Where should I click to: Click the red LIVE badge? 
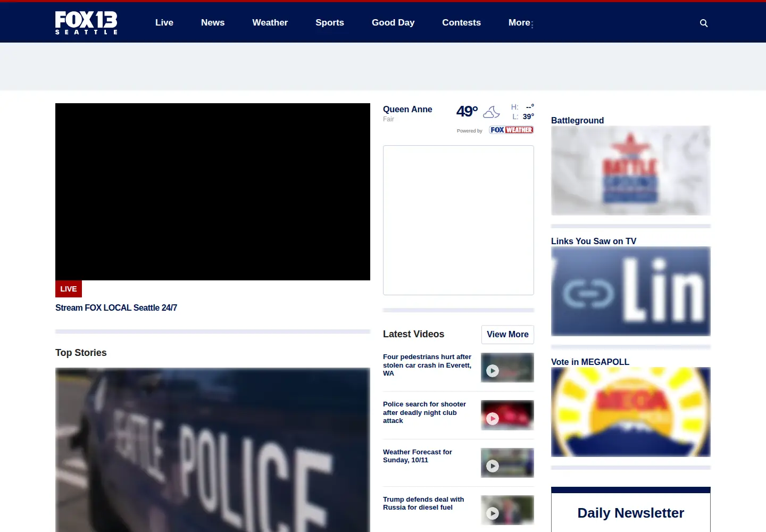[x=69, y=289]
